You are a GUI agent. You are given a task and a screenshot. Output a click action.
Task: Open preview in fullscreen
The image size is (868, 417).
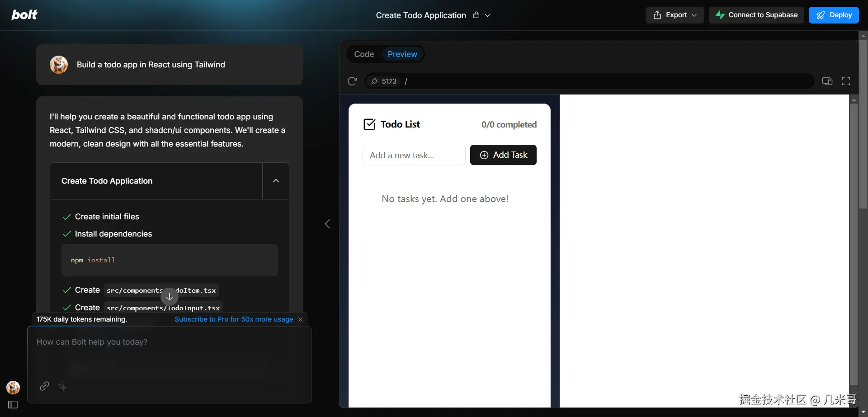[x=846, y=81]
